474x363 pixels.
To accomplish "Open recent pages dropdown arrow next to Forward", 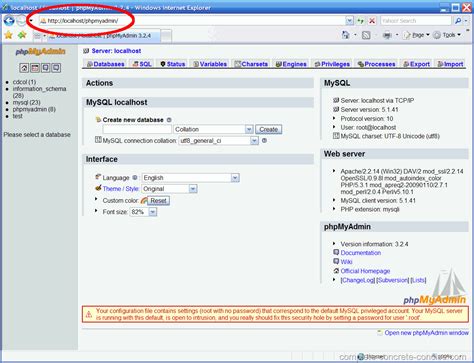I will pos(31,21).
